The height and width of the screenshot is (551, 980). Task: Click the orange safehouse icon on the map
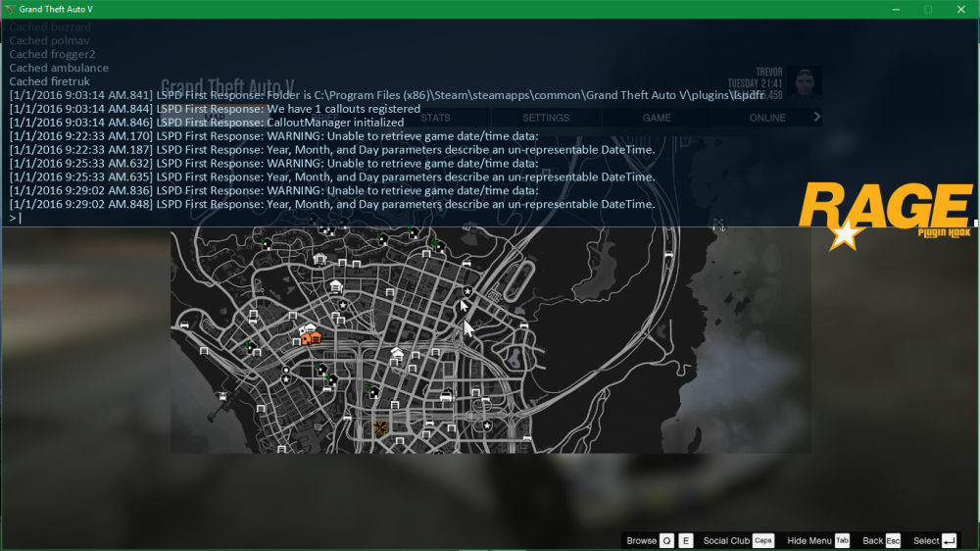tap(311, 338)
